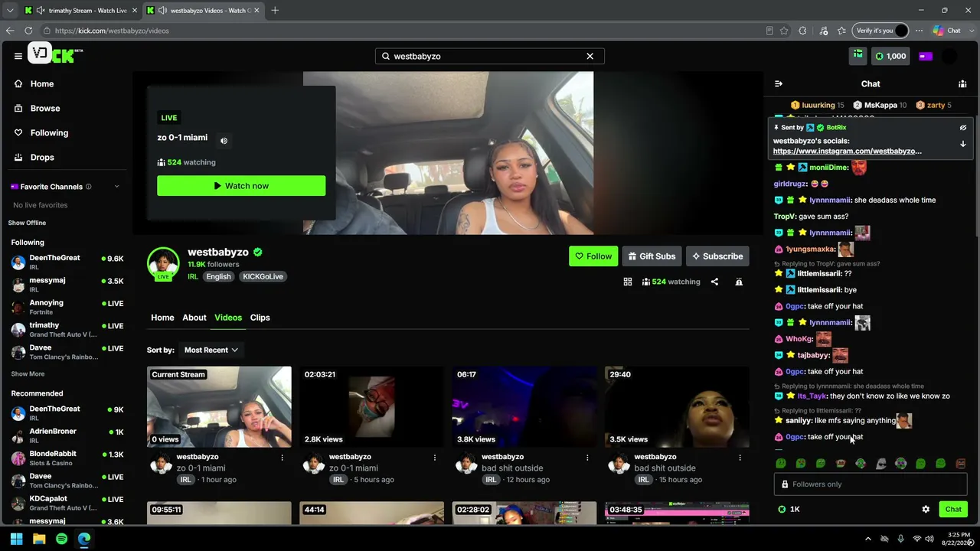Viewport: 980px width, 551px height.
Task: Open the Windows Start menu
Action: [x=16, y=539]
